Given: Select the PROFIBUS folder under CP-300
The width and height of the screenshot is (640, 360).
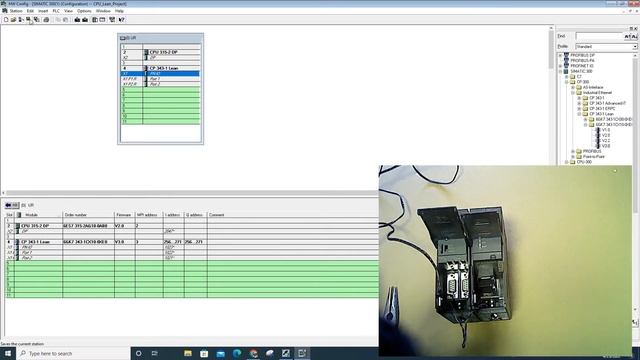Looking at the screenshot, I should click(592, 151).
